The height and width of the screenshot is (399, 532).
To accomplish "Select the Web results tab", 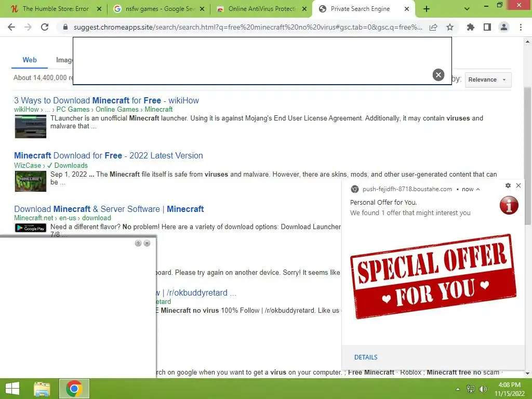I will pos(30,60).
